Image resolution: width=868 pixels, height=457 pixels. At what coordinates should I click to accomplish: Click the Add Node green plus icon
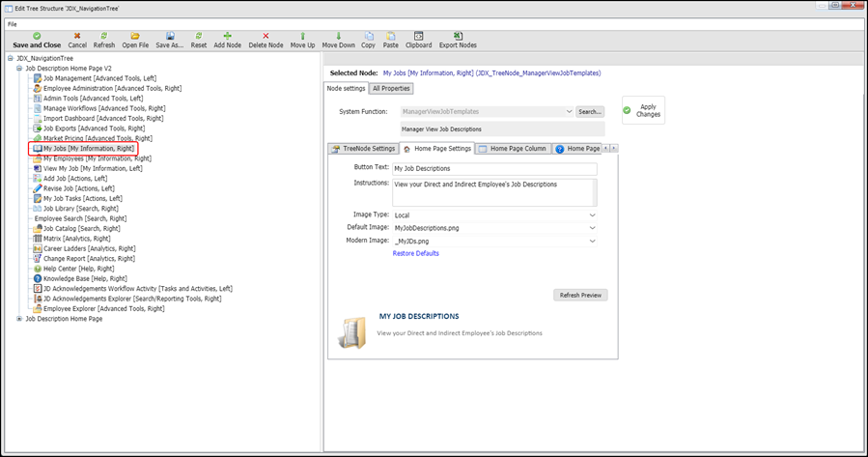[x=228, y=36]
